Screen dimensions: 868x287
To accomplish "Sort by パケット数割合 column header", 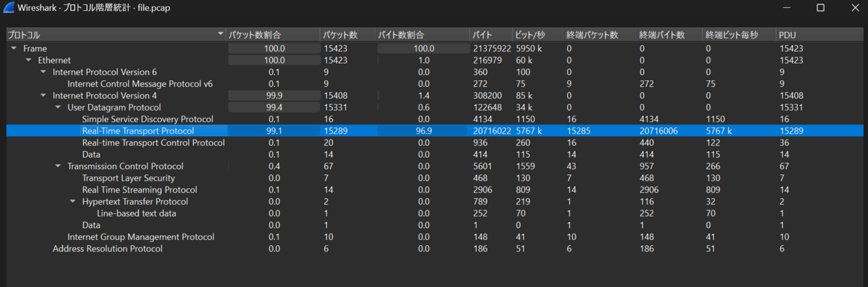I will point(273,35).
